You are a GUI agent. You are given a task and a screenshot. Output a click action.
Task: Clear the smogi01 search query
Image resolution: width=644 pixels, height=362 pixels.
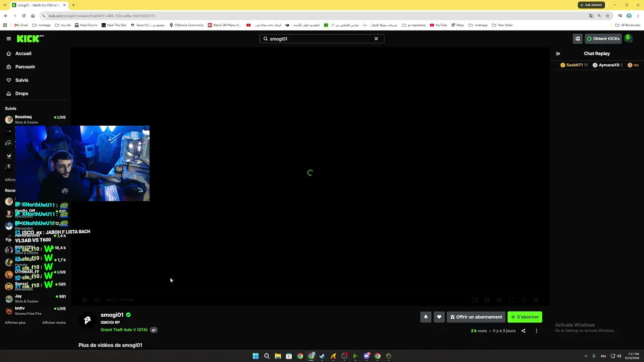(376, 39)
